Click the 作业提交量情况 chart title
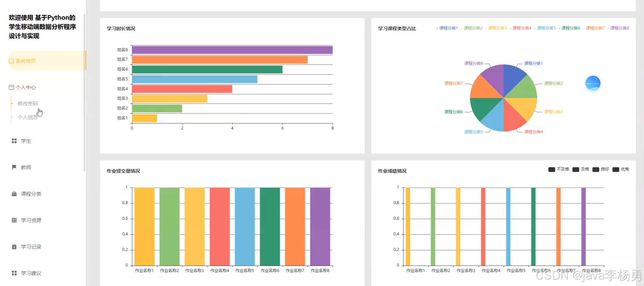644x286 pixels. click(x=123, y=171)
